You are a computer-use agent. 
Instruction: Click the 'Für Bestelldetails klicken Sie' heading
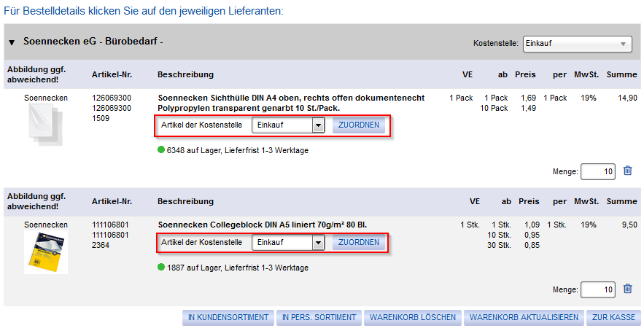pos(144,11)
